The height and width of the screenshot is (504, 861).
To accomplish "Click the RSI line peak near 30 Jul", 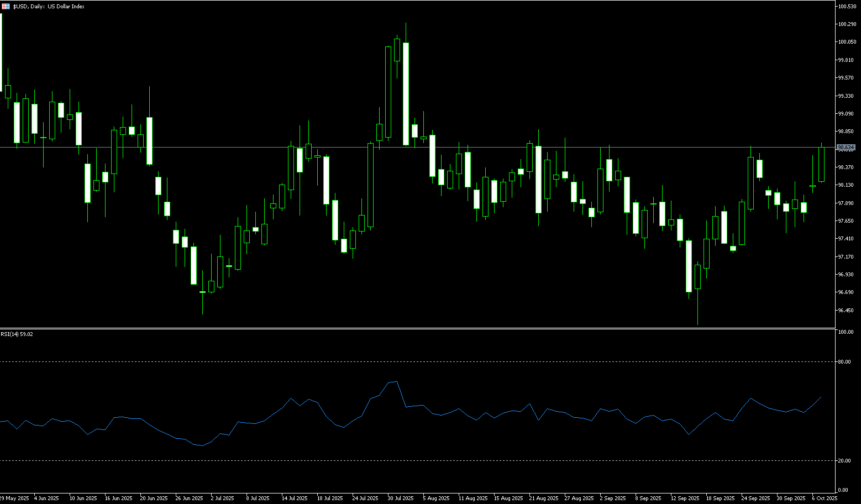I will click(x=396, y=381).
